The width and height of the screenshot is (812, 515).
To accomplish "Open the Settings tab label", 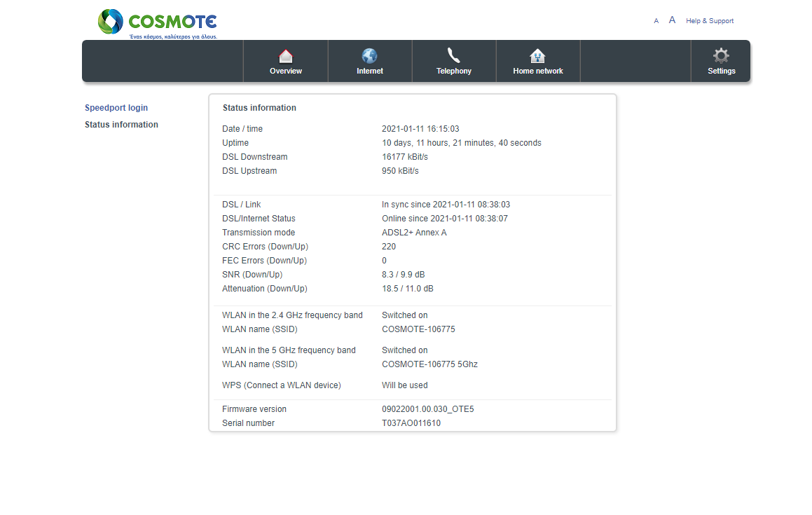I will pyautogui.click(x=722, y=71).
